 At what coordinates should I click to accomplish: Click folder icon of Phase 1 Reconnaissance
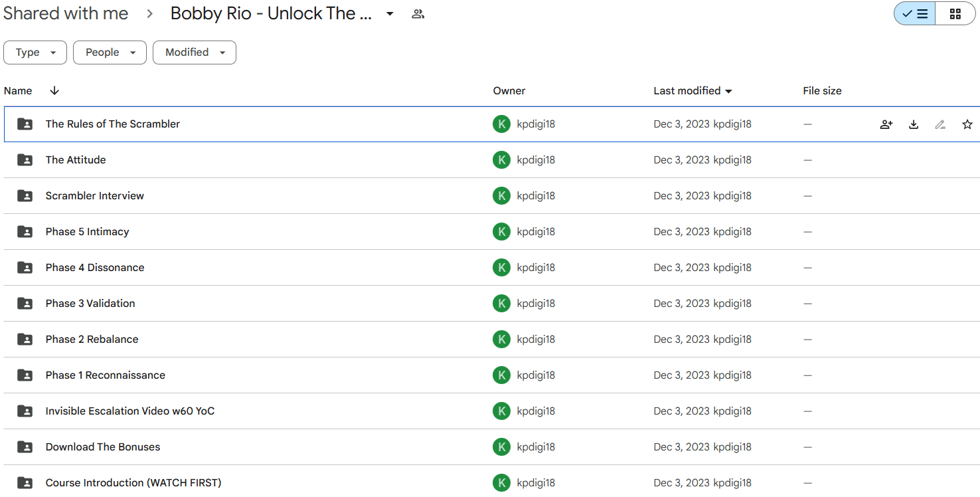[x=25, y=375]
